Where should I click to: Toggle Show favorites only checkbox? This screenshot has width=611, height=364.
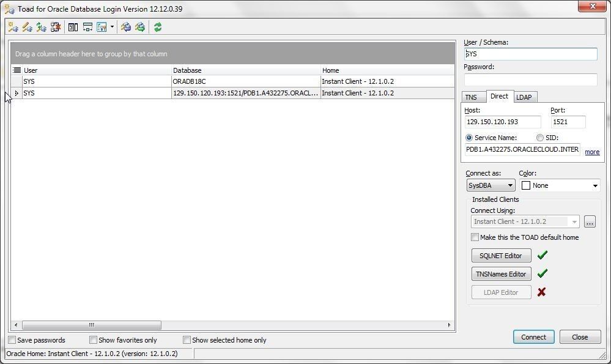click(93, 340)
